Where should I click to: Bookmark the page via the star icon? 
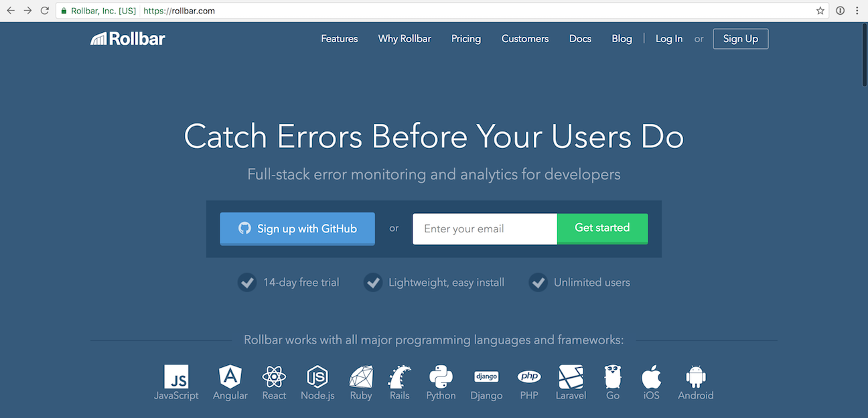(x=820, y=10)
